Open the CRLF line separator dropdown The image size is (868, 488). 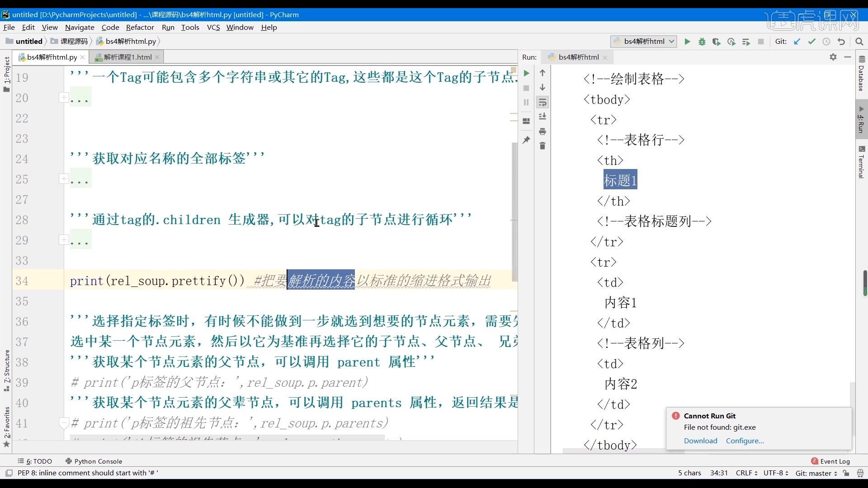point(746,473)
